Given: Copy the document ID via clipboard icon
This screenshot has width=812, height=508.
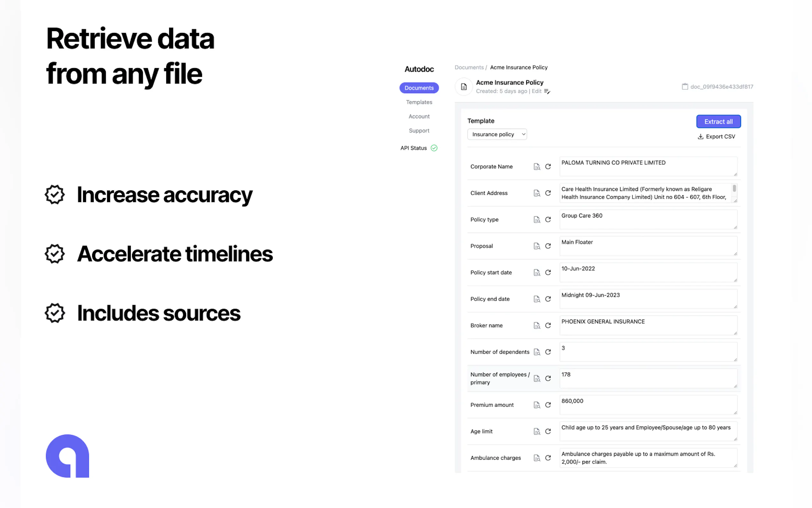Looking at the screenshot, I should 685,87.
